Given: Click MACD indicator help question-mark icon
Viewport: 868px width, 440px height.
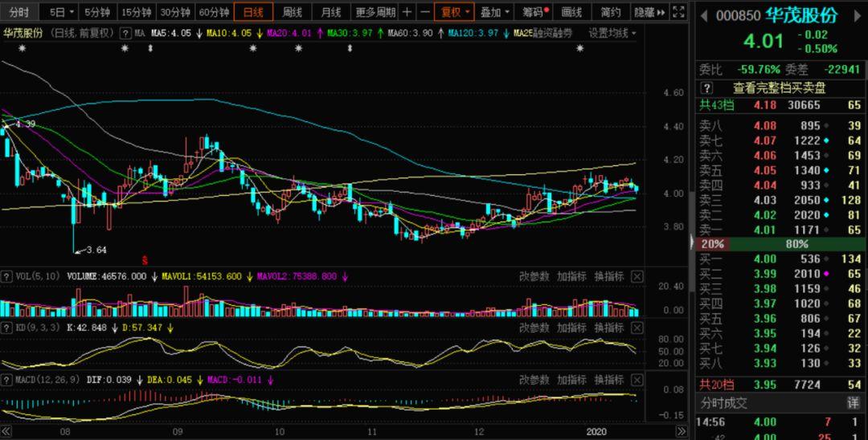Looking at the screenshot, I should tap(6, 380).
